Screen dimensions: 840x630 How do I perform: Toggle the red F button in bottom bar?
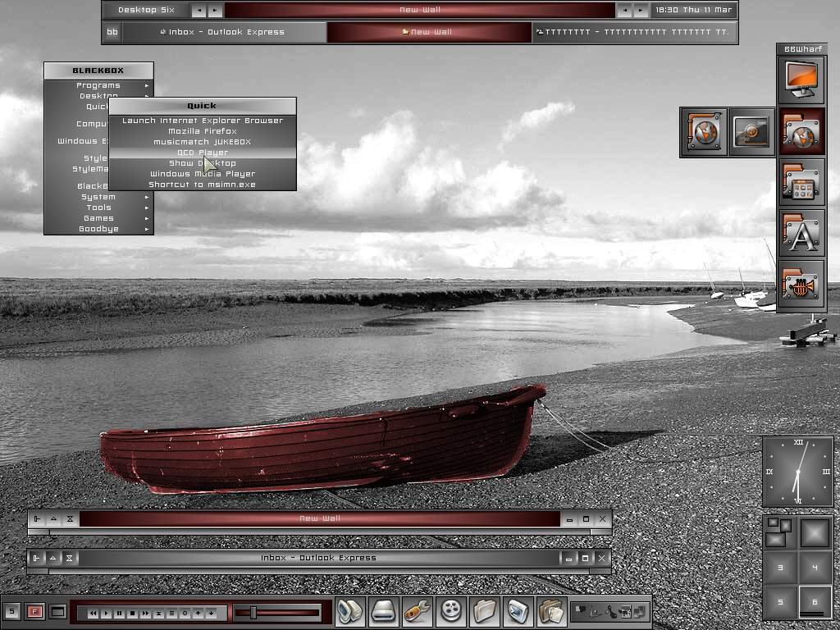point(34,611)
